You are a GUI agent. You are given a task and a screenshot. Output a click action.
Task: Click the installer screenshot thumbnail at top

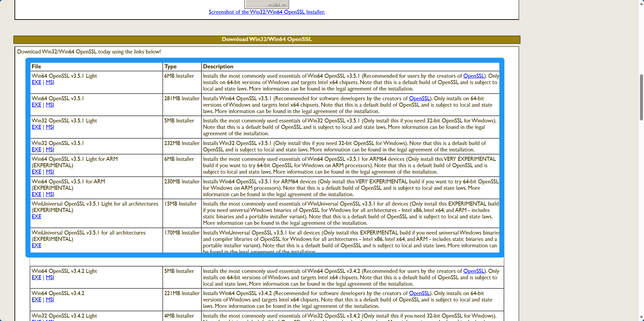click(267, 4)
